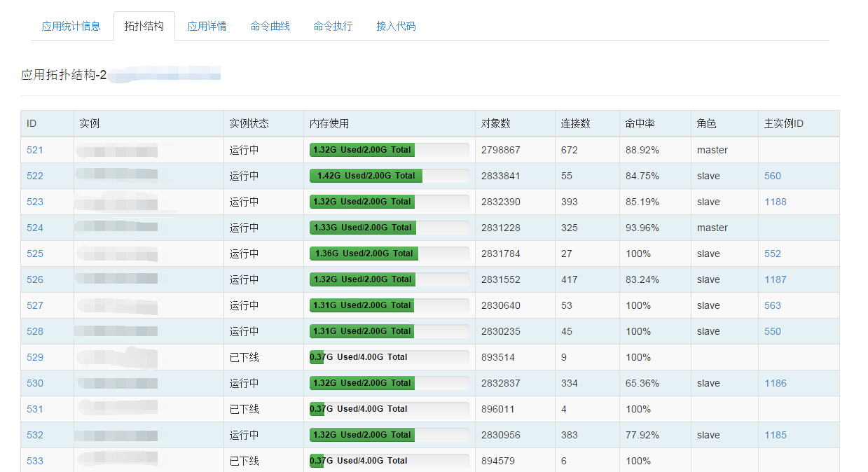868x472 pixels.
Task: Select object count 2830956
Action: point(501,435)
